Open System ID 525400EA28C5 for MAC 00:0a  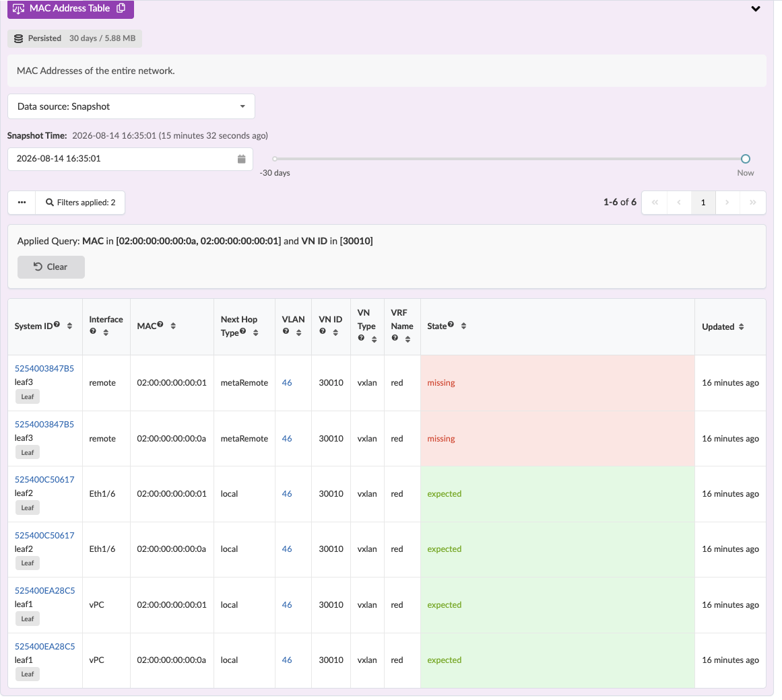[45, 647]
